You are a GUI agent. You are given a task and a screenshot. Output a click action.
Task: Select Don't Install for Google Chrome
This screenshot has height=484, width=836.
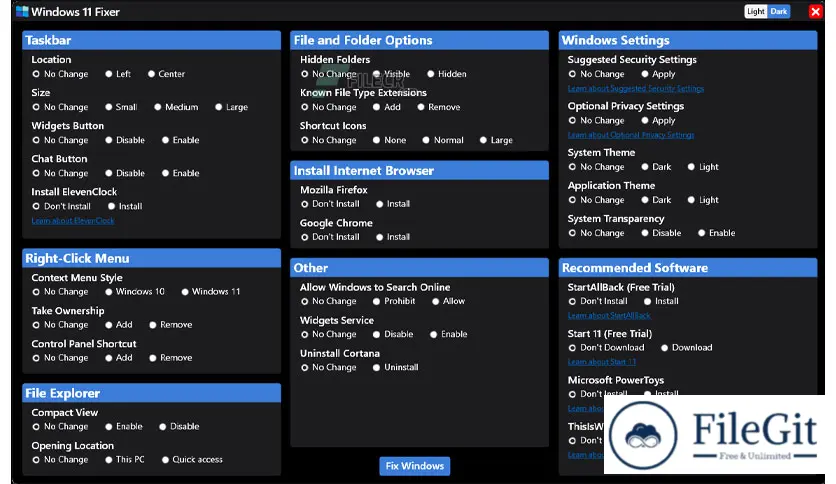[330, 237]
